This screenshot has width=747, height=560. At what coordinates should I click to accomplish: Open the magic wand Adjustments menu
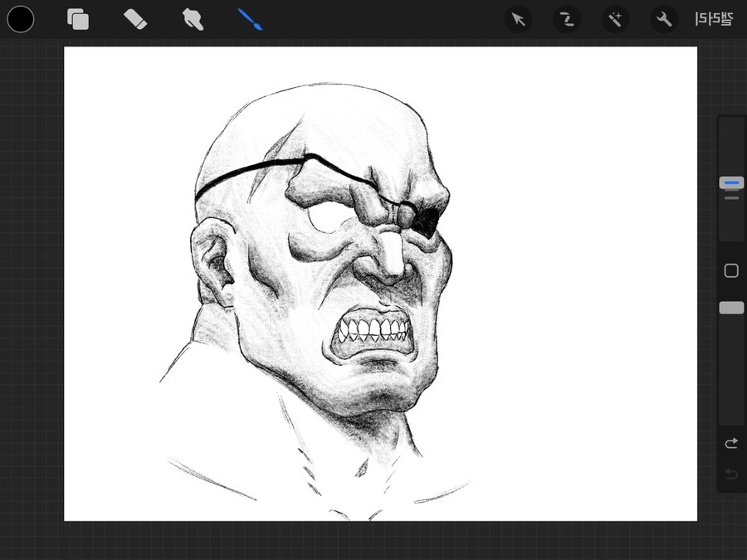(x=615, y=19)
